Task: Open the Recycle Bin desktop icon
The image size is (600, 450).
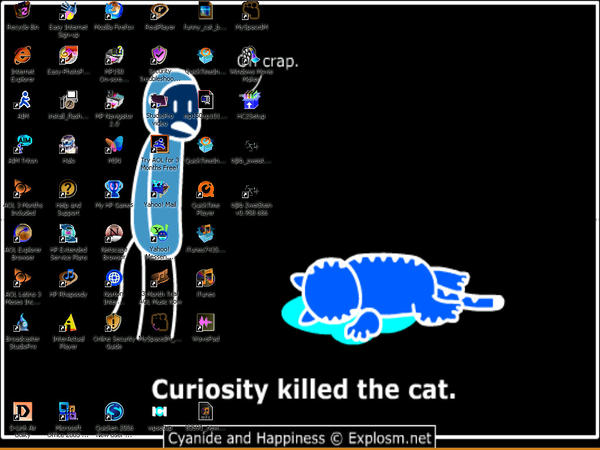Action: click(23, 11)
